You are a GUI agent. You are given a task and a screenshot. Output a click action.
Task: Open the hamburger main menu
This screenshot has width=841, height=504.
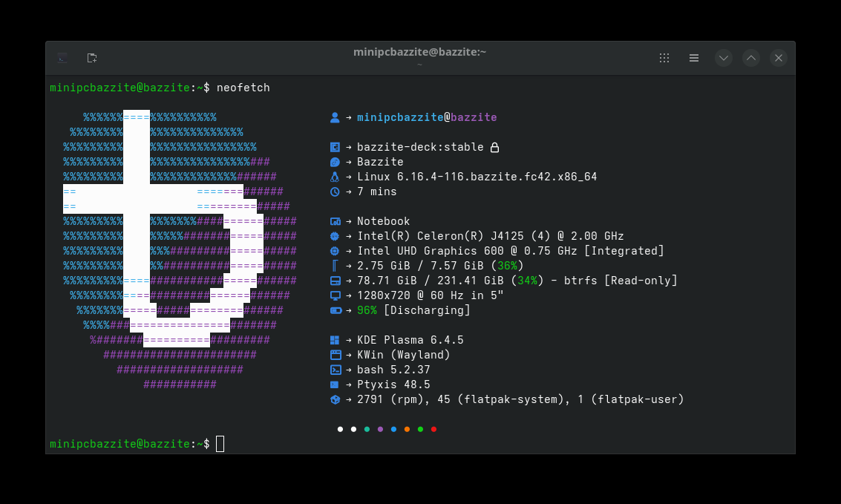693,58
